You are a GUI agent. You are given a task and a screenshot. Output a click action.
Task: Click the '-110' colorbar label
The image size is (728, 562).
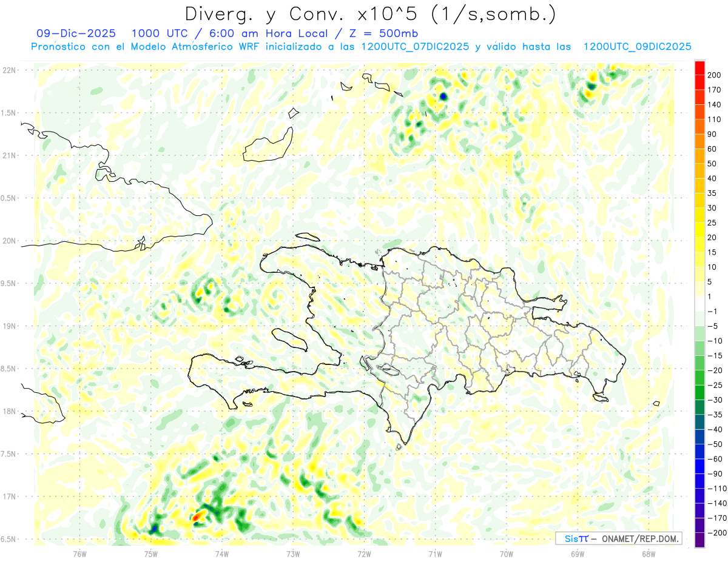click(x=718, y=488)
